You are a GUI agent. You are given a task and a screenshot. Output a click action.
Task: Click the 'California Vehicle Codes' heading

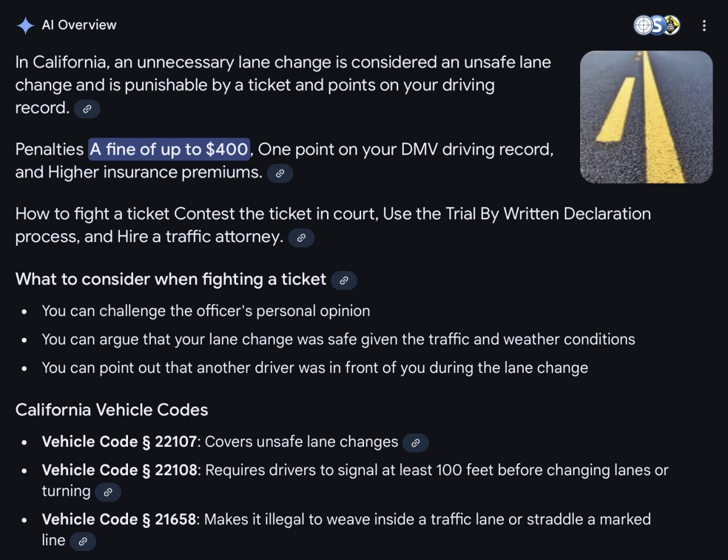(112, 410)
